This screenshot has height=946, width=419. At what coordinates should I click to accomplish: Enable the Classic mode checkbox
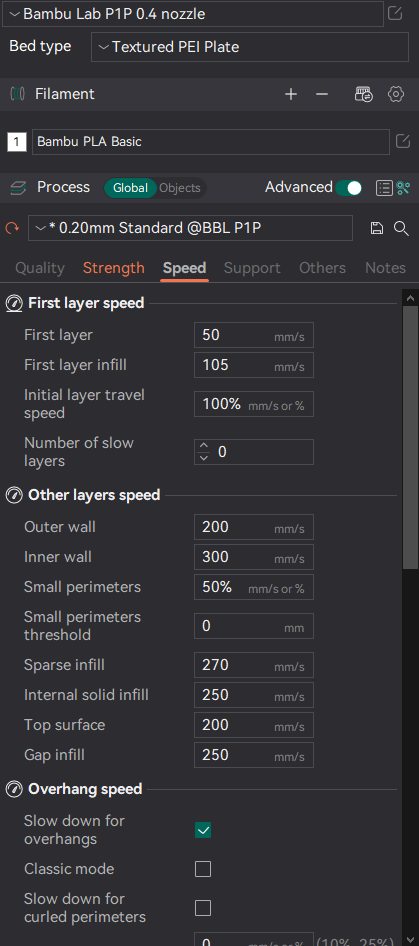click(203, 869)
